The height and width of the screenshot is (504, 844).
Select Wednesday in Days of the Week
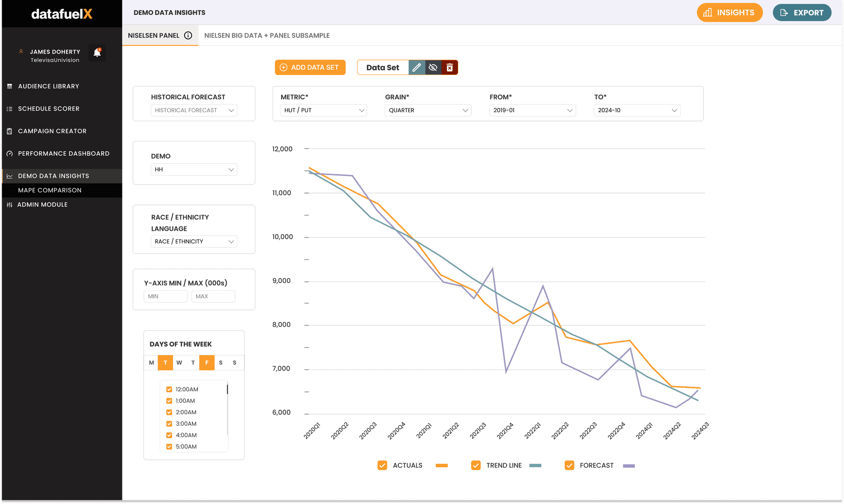(x=179, y=363)
